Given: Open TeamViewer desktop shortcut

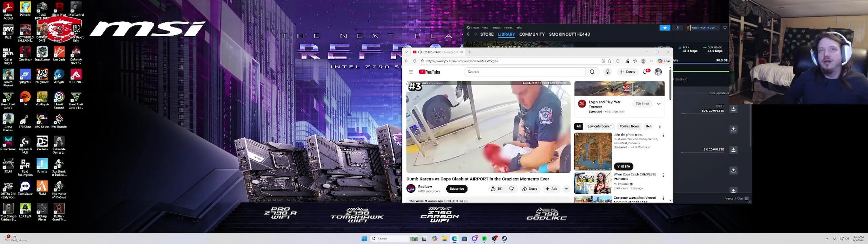Looking at the screenshot, I should 25,188.
